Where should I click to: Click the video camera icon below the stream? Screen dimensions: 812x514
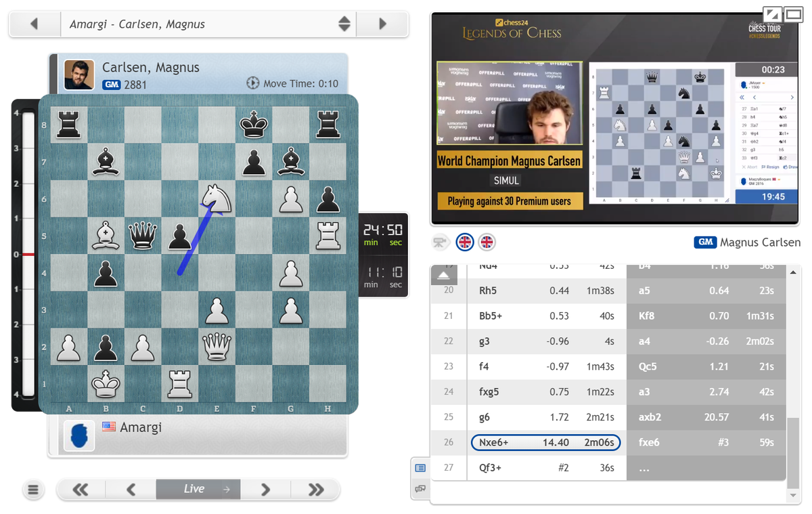(x=442, y=242)
